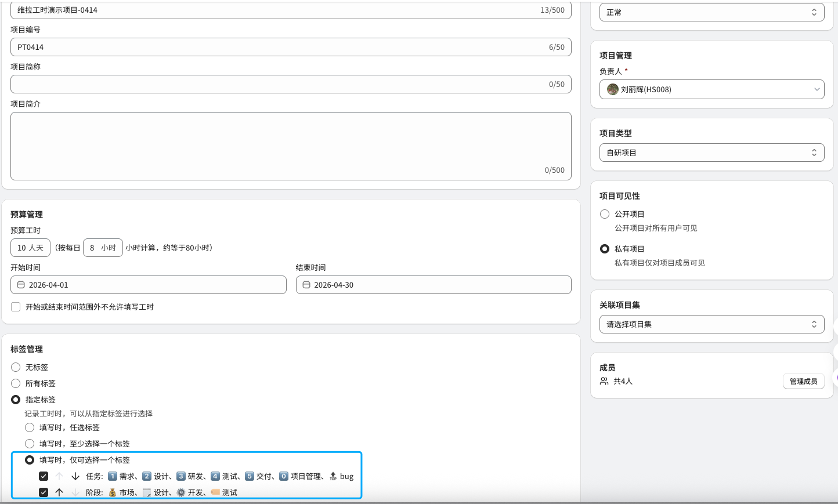
Task: Click the number 4 测试 tag icon in the 任务 row
Action: point(215,476)
